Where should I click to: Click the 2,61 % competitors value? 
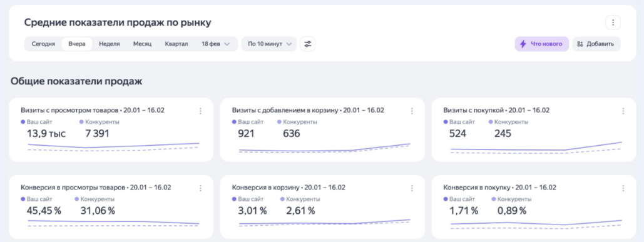coord(300,211)
